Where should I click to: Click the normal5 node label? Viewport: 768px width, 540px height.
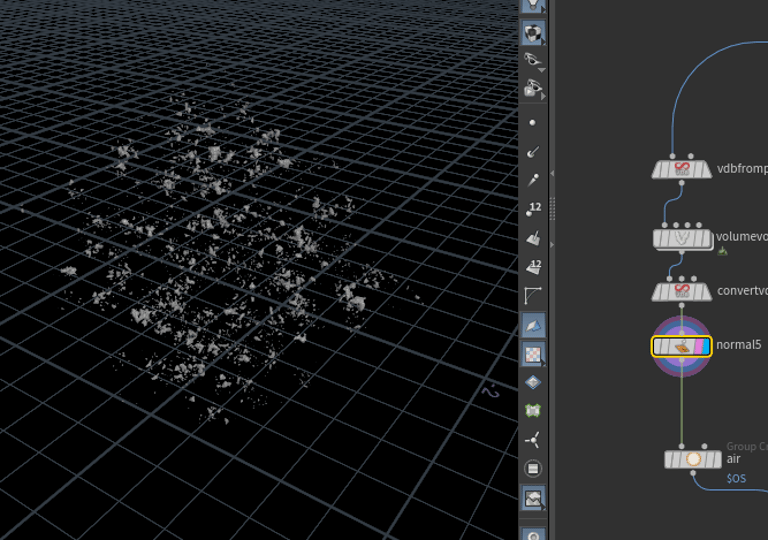[739, 345]
